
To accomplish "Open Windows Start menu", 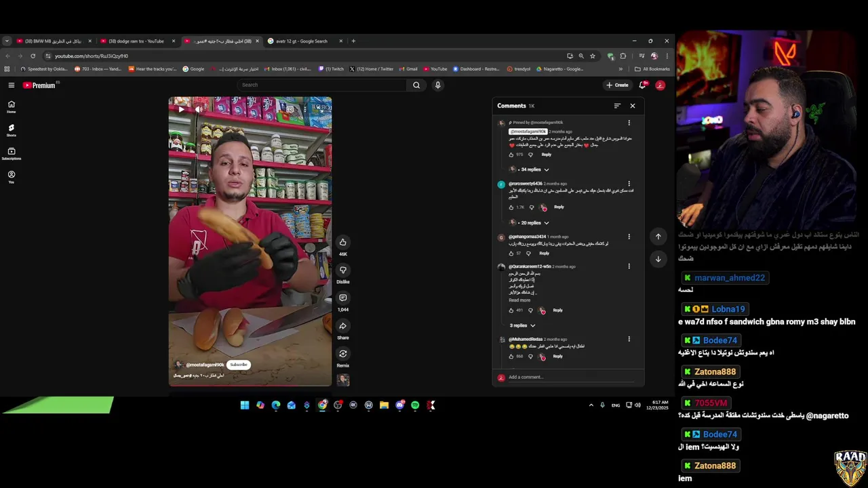I will (x=245, y=405).
